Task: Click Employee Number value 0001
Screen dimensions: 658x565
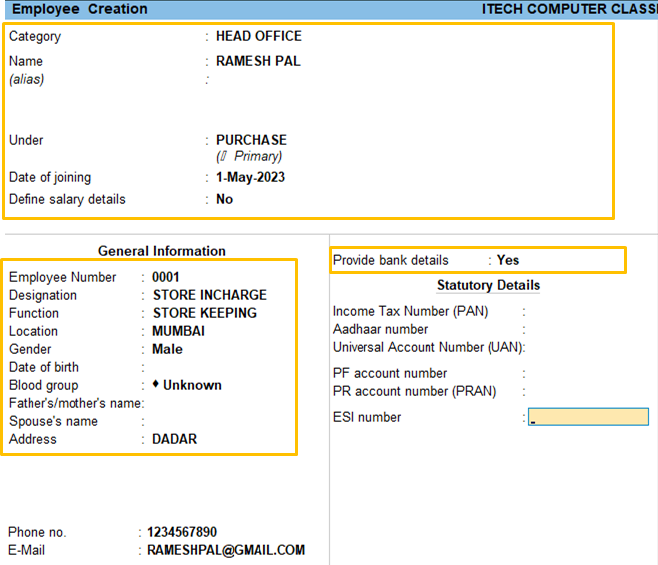Action: click(165, 277)
